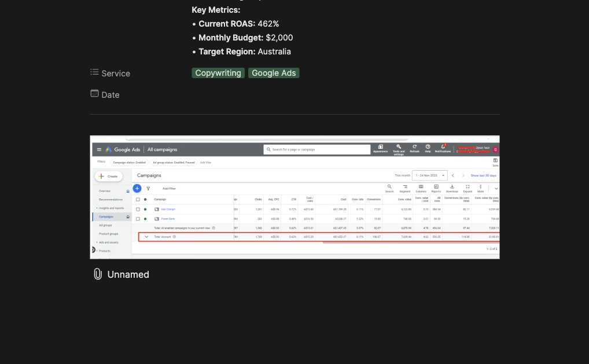Click the 'Search for a page or campaign' field

pos(316,149)
